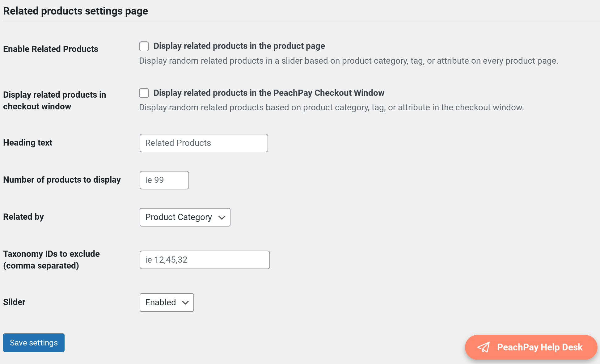Click the Number of products to display field
This screenshot has width=600, height=364.
(165, 180)
